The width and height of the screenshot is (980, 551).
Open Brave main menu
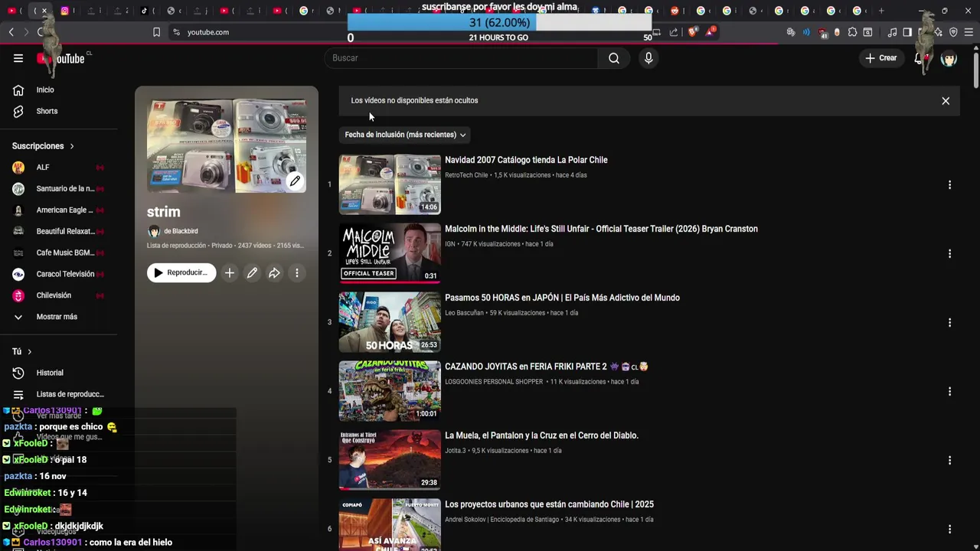(x=969, y=32)
